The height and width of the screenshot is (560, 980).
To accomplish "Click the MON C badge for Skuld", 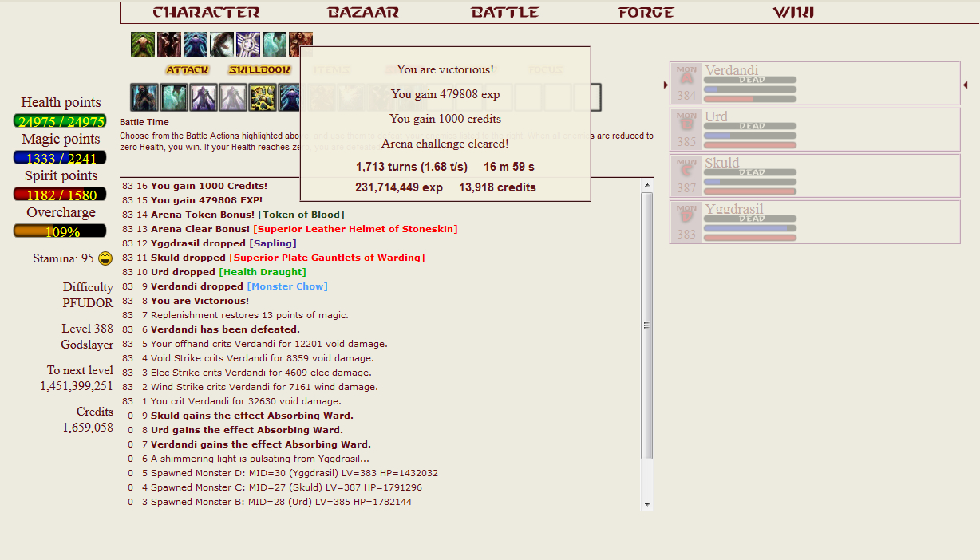I will [686, 176].
